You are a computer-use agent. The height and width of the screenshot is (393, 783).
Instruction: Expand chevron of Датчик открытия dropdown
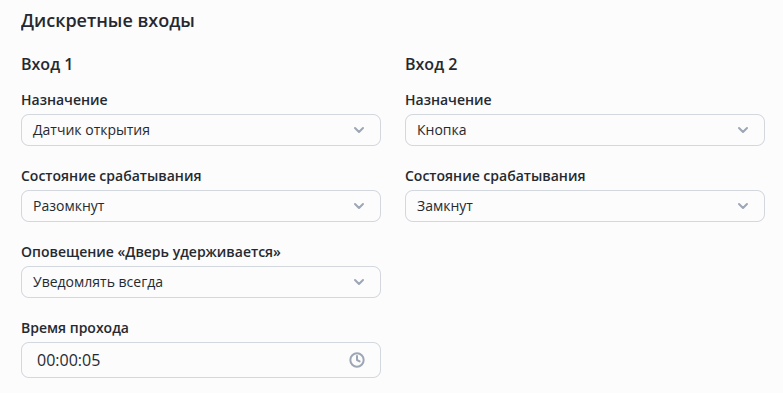(359, 130)
